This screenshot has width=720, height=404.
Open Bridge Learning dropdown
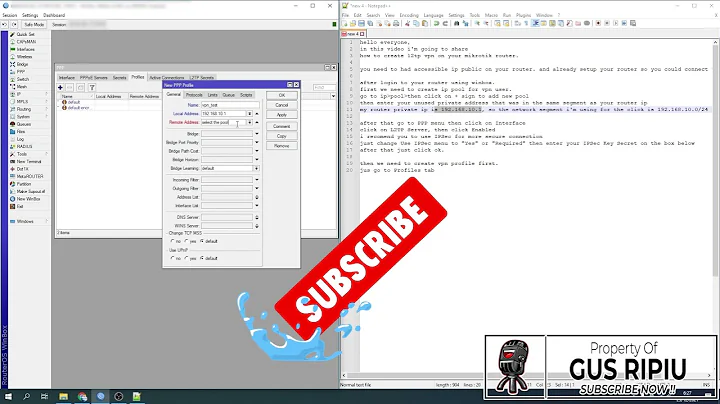pyautogui.click(x=256, y=168)
